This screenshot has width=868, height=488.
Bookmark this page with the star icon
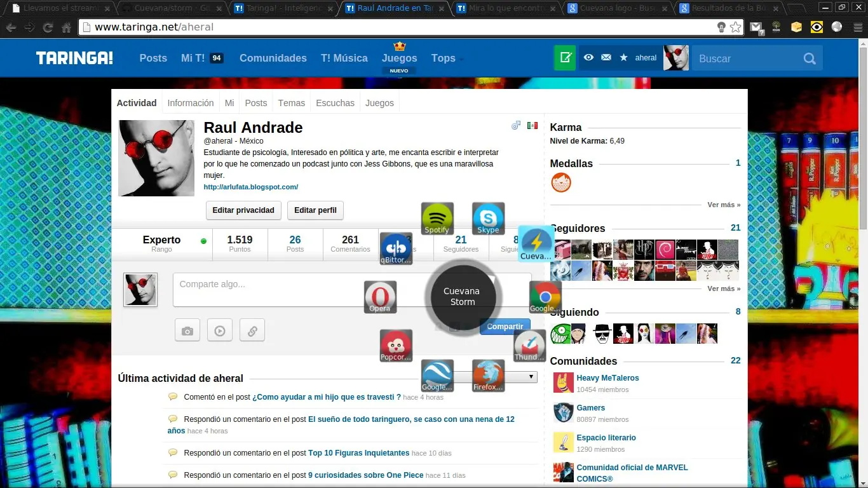click(x=735, y=27)
